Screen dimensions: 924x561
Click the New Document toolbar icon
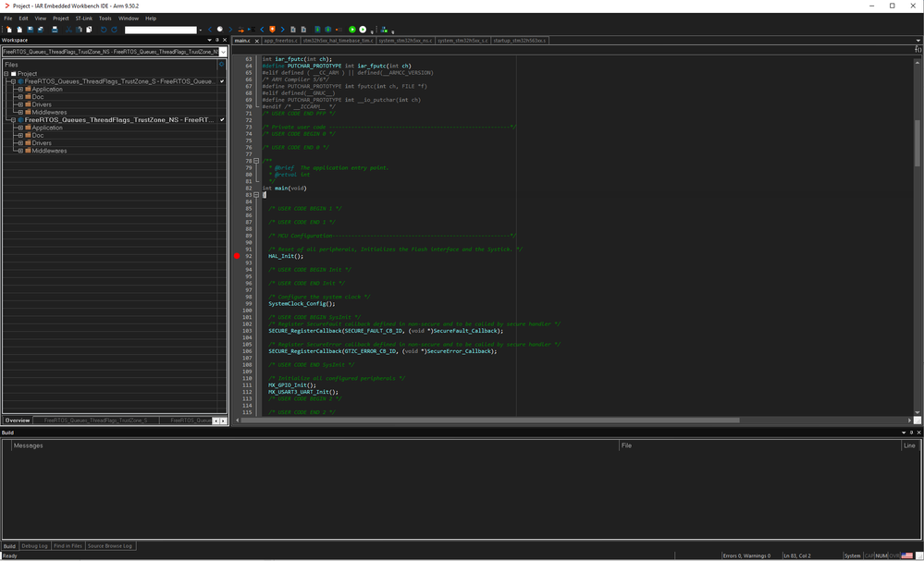click(x=9, y=30)
